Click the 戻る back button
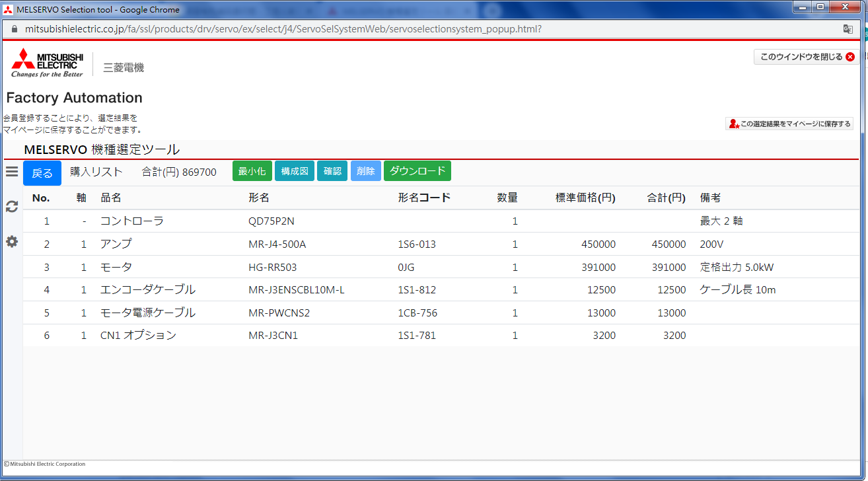Screen dimensions: 868x481 tap(42, 173)
